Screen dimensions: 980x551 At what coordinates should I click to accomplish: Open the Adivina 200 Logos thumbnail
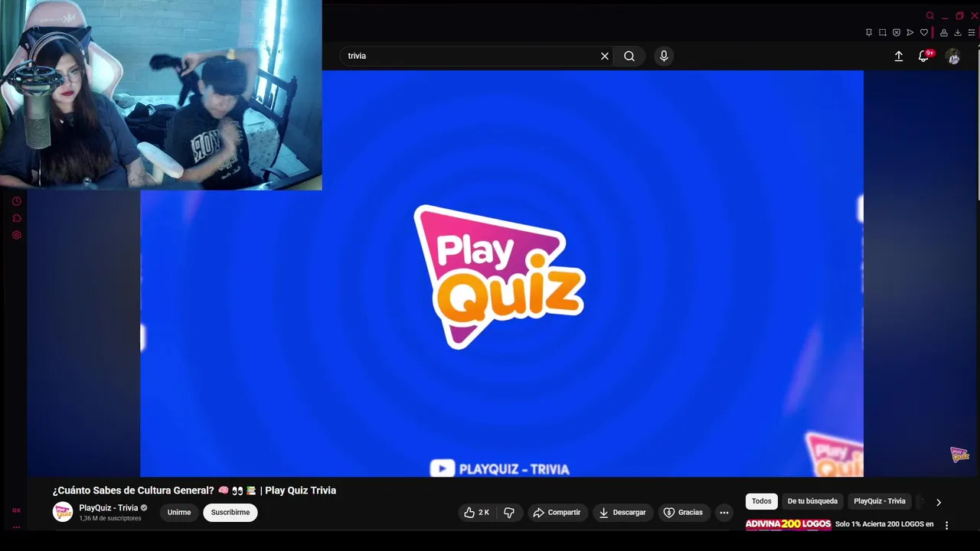(x=788, y=525)
